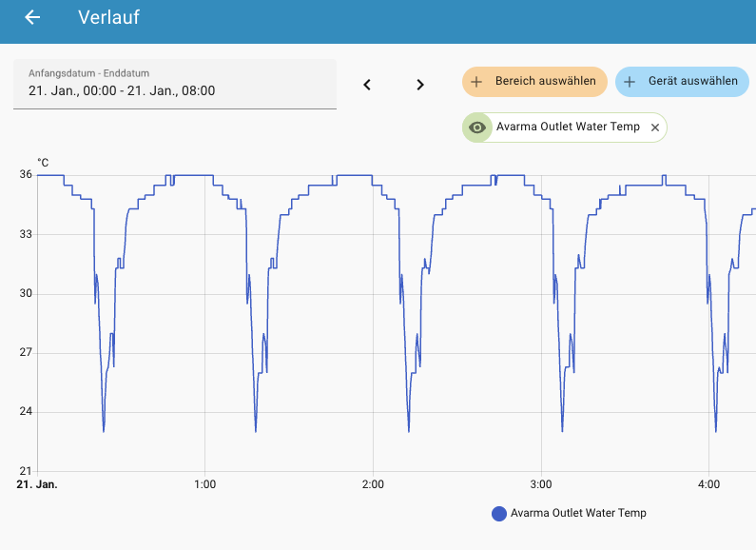Select the Avarma Outlet Water Temp chip label
756x550 pixels.
click(x=568, y=128)
